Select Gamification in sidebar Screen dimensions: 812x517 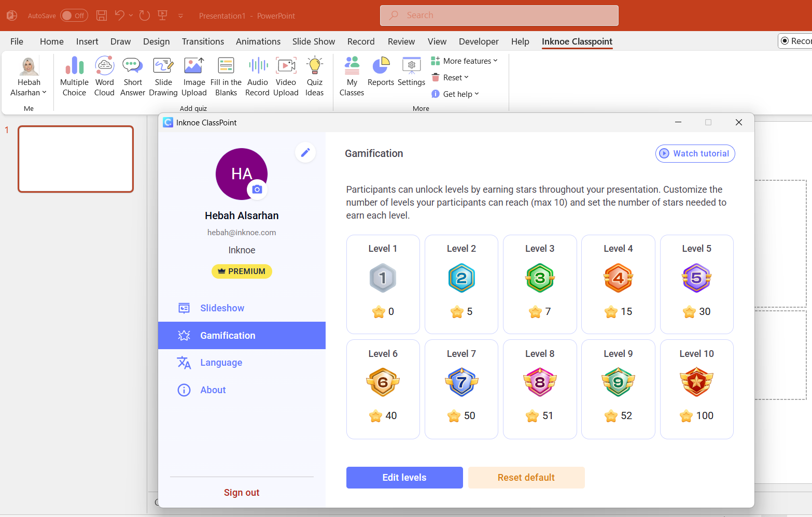(x=242, y=335)
